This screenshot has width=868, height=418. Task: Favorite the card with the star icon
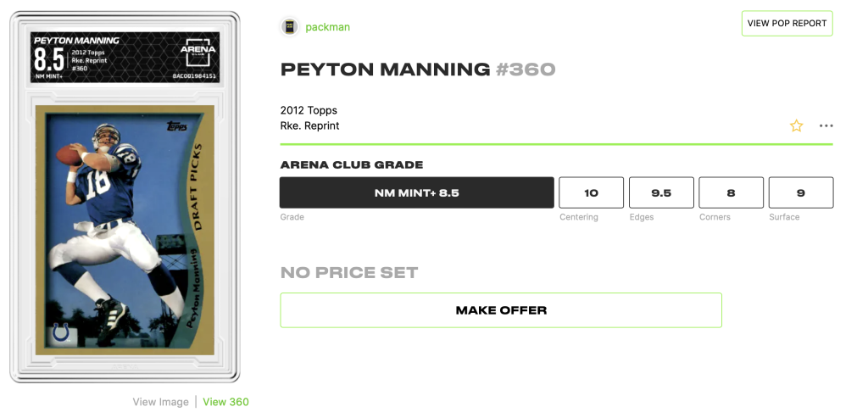(x=796, y=125)
